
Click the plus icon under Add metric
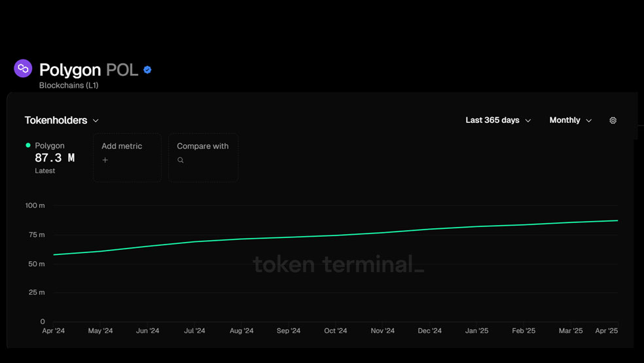[105, 160]
